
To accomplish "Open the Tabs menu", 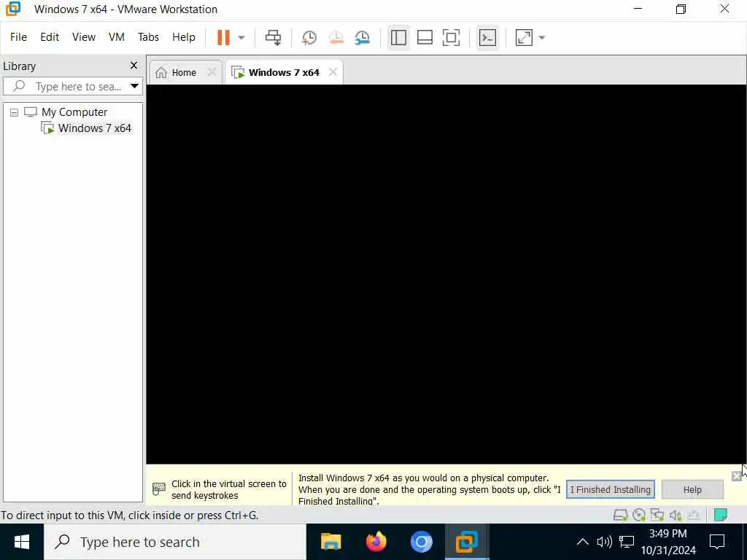I will (x=148, y=37).
